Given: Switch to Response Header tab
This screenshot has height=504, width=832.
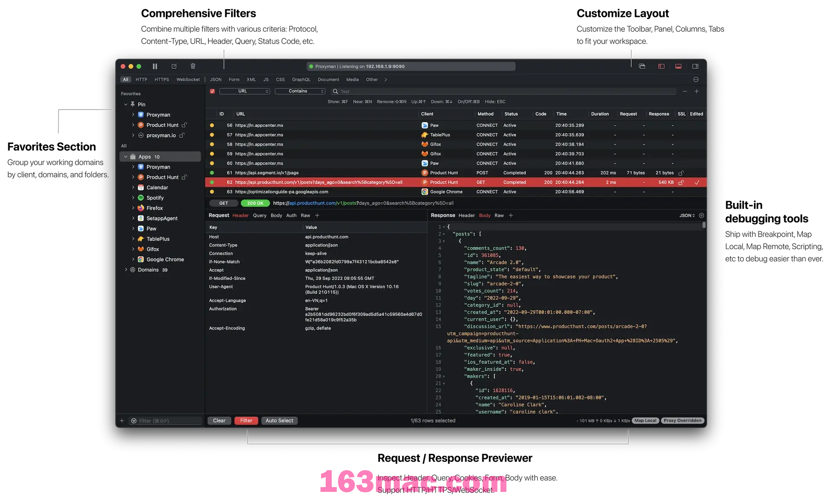Looking at the screenshot, I should coord(467,215).
